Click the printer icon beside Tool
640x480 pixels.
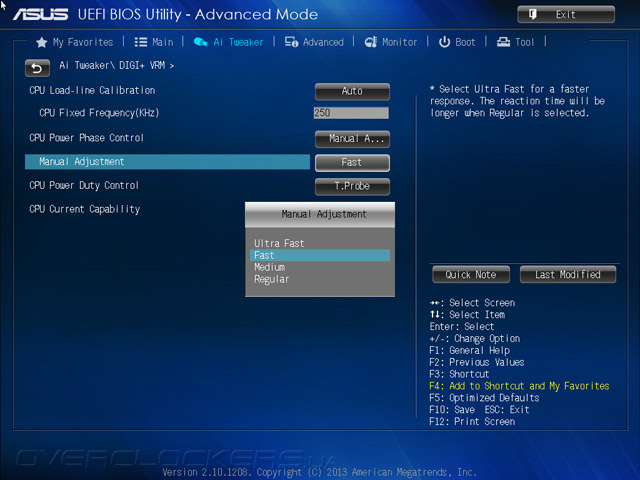503,42
